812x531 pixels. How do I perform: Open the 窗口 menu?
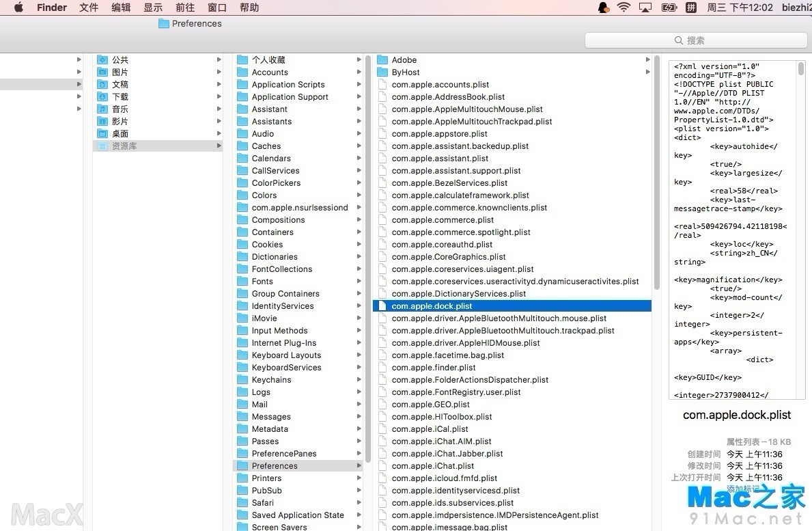pos(217,8)
